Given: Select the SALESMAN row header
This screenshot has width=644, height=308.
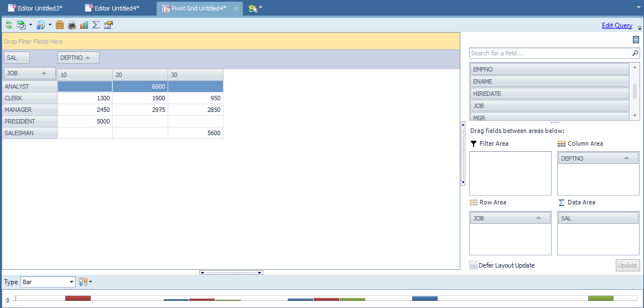Looking at the screenshot, I should (x=29, y=133).
